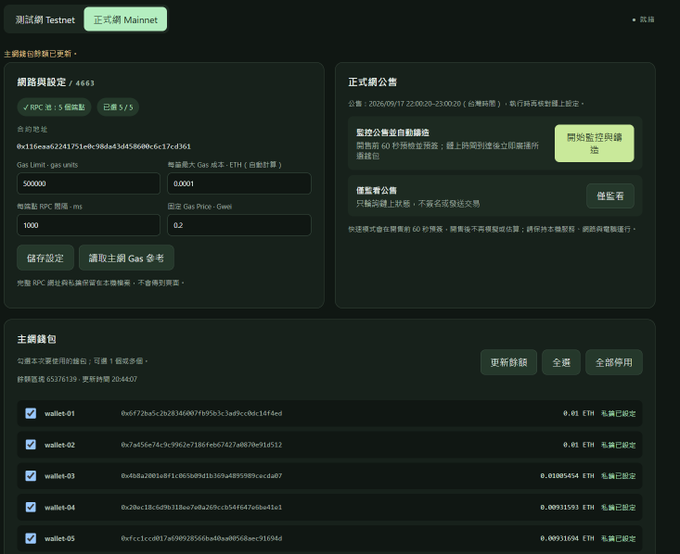Edit the fixed Gas Price Gwei field 0.2
Viewport: 680px width, 554px height.
click(x=239, y=225)
